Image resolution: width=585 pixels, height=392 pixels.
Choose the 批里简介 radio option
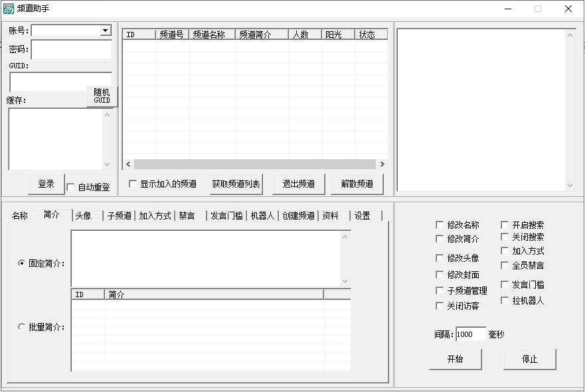click(22, 327)
